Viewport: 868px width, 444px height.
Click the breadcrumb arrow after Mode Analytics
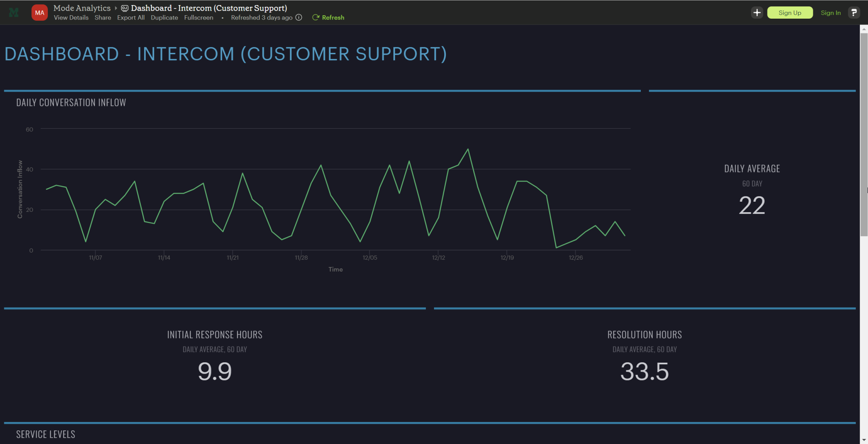[x=116, y=8]
